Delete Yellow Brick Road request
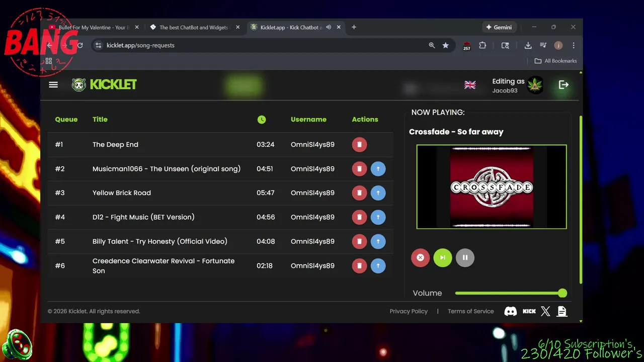The height and width of the screenshot is (362, 644). [x=359, y=193]
